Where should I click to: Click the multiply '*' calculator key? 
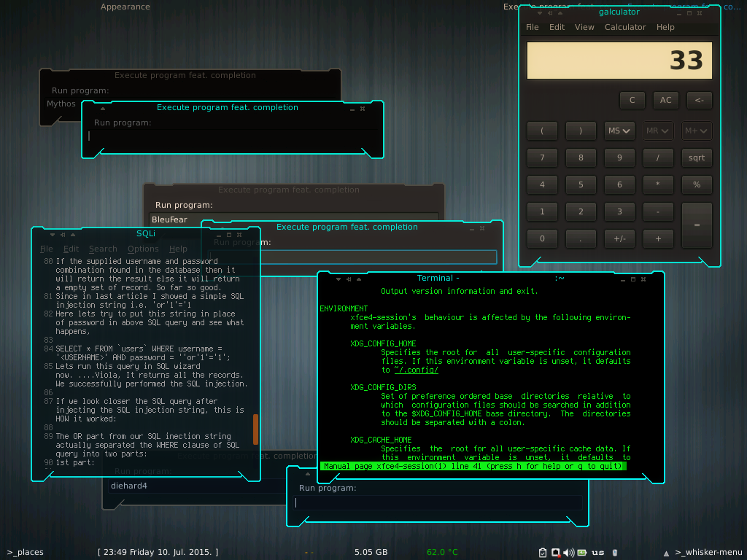pyautogui.click(x=658, y=184)
